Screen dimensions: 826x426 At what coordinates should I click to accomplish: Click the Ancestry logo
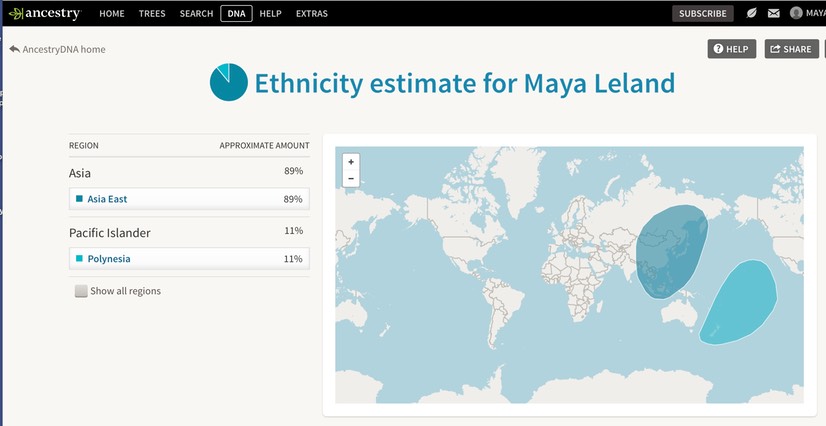pos(44,13)
